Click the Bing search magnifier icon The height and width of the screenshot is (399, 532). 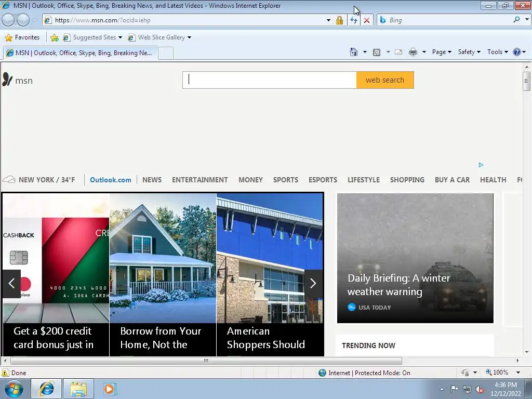pos(516,20)
